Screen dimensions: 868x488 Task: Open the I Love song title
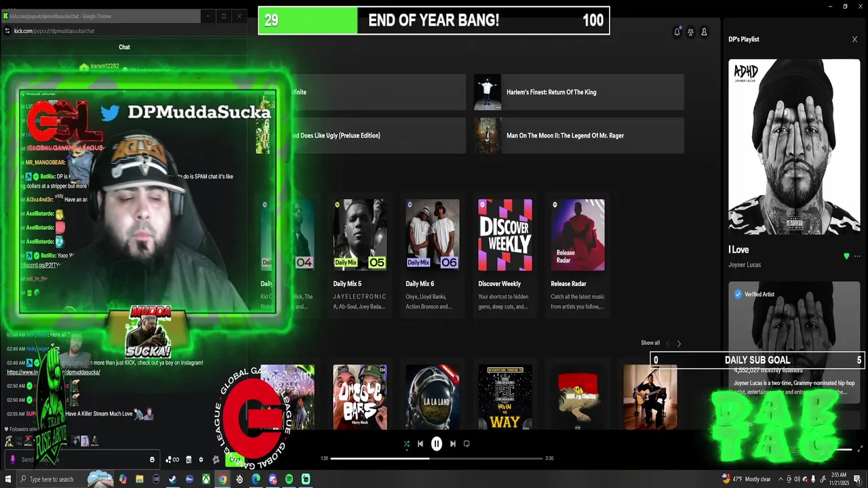(x=738, y=249)
